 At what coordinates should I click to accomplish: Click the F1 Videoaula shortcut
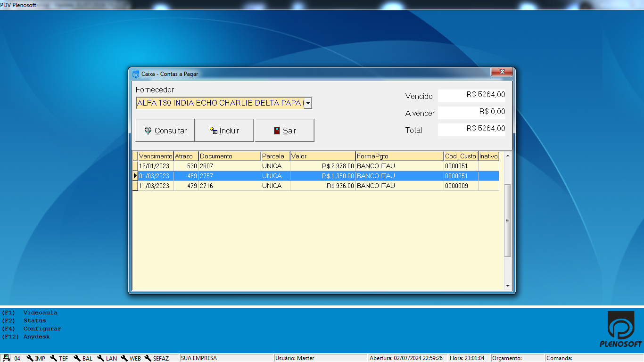tap(30, 313)
